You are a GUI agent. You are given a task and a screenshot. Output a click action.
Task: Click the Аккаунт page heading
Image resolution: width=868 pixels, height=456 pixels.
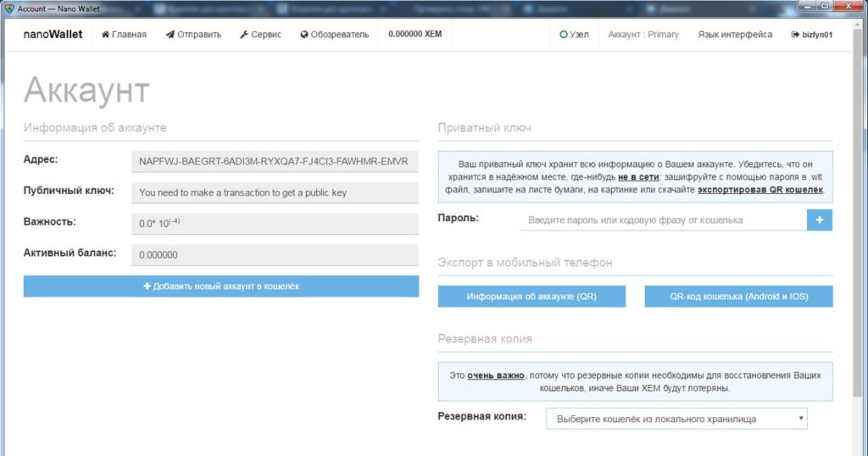tap(87, 90)
